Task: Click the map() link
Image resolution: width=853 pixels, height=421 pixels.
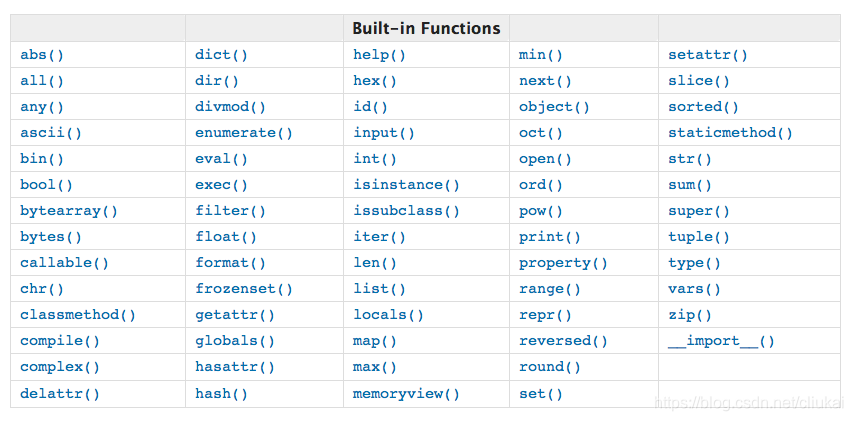Action: pos(375,341)
